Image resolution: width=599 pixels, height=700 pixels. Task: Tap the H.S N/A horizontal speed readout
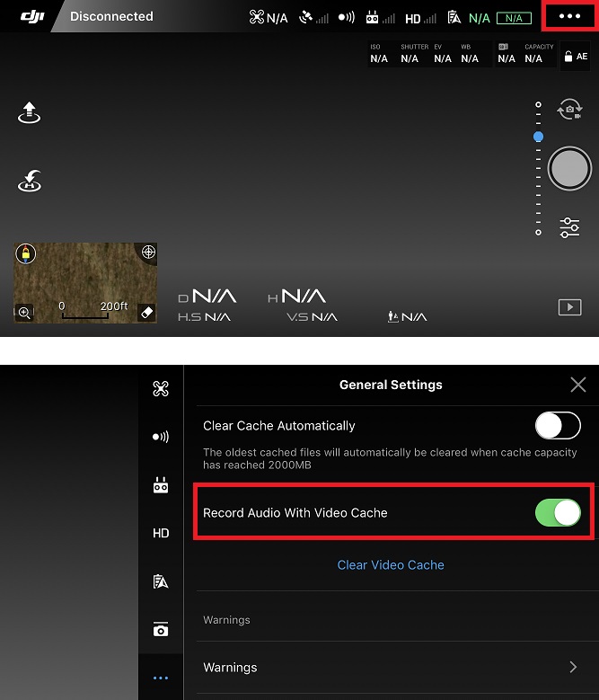coord(204,317)
